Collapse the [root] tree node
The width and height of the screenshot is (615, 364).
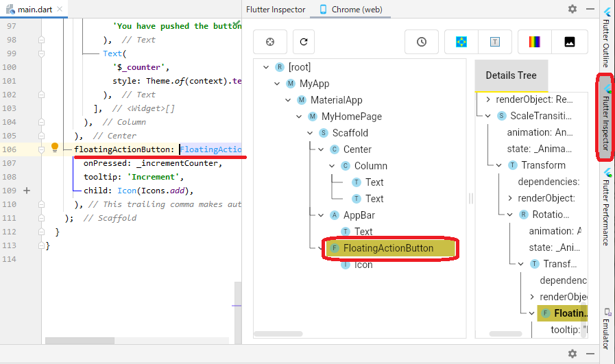pos(265,67)
